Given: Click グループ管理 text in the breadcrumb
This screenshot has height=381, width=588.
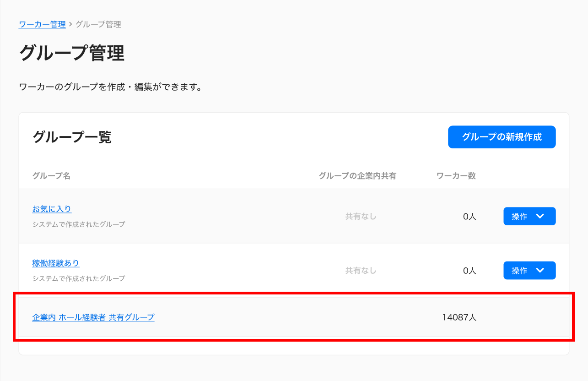Looking at the screenshot, I should tap(98, 24).
